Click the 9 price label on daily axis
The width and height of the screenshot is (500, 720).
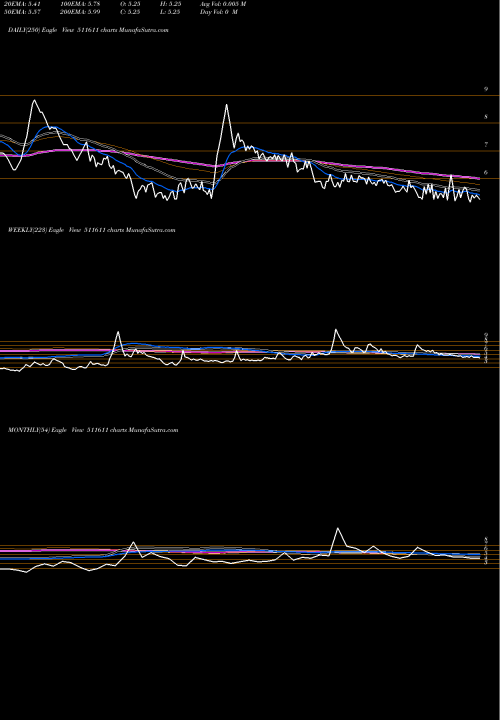point(486,89)
